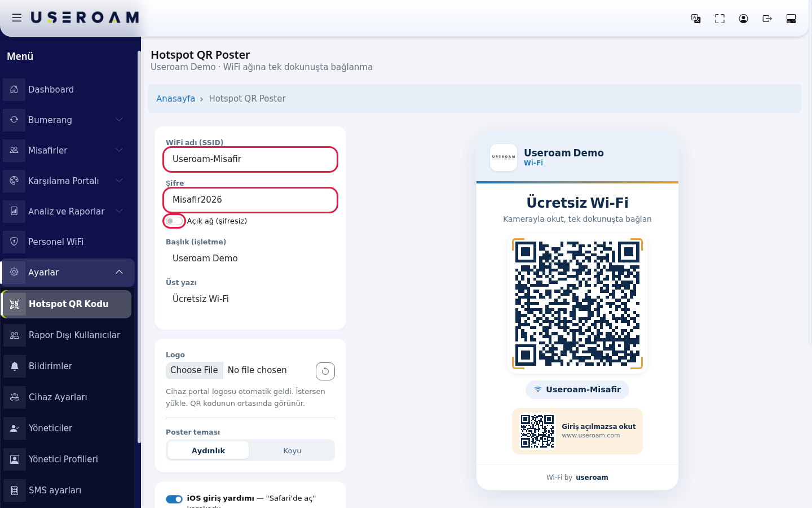Click the Misafirler people icon
Viewport: 812px width, 508px height.
(14, 150)
